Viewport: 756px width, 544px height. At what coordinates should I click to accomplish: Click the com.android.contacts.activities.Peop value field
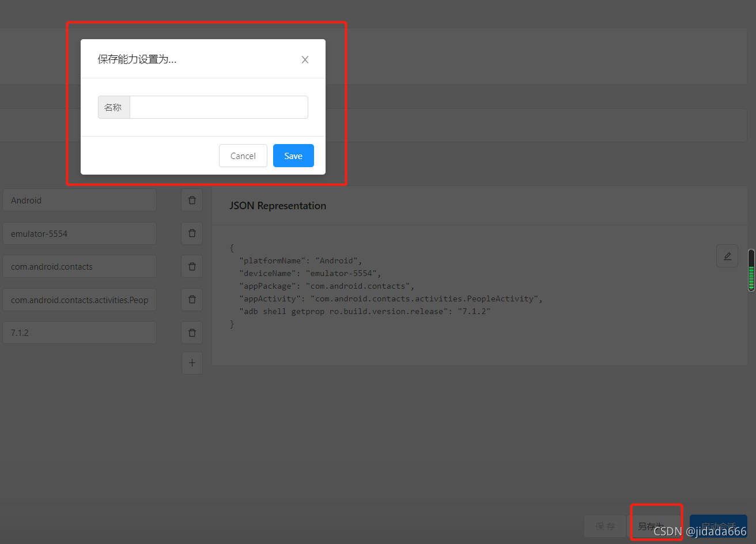[x=80, y=300]
